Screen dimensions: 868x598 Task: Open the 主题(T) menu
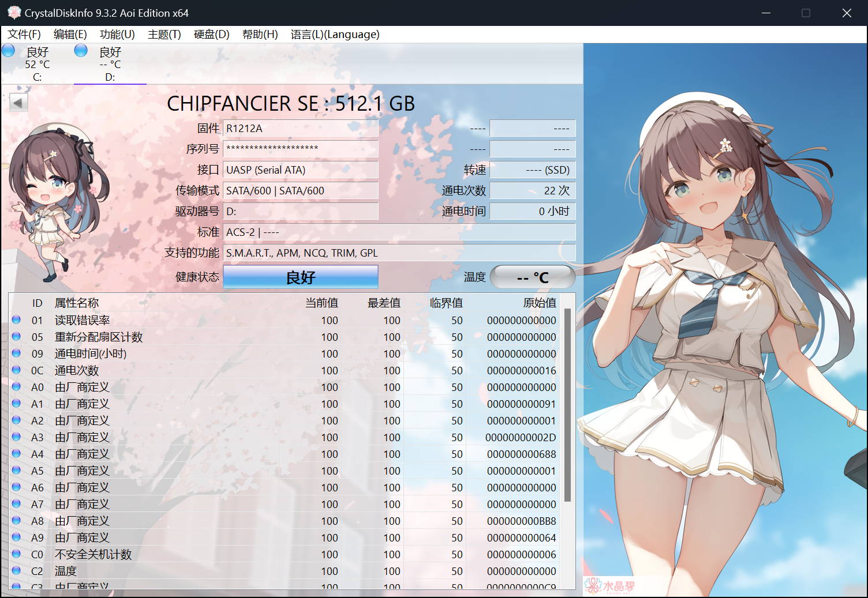[164, 35]
